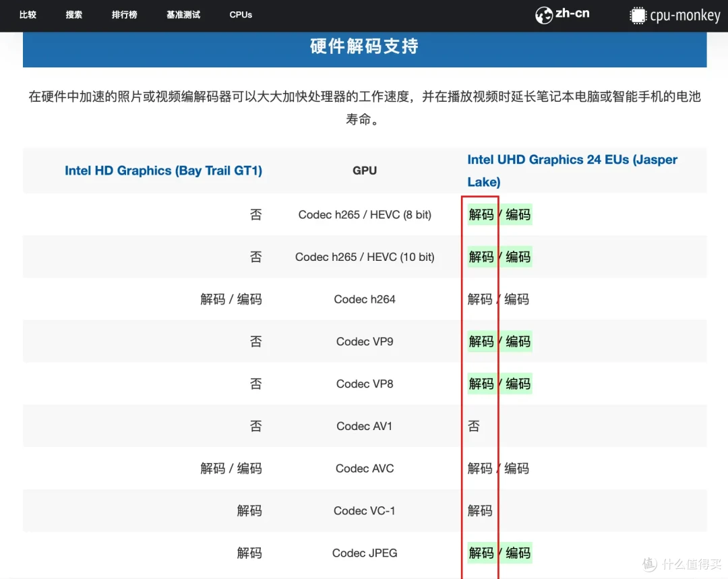Click highlighted 编码 in HEVC 10 bit row
Screen dimensions: 728x579
(x=518, y=257)
